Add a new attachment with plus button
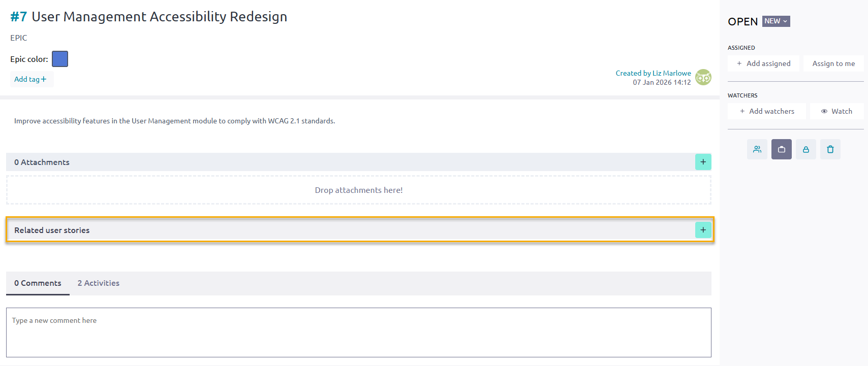 click(x=703, y=162)
